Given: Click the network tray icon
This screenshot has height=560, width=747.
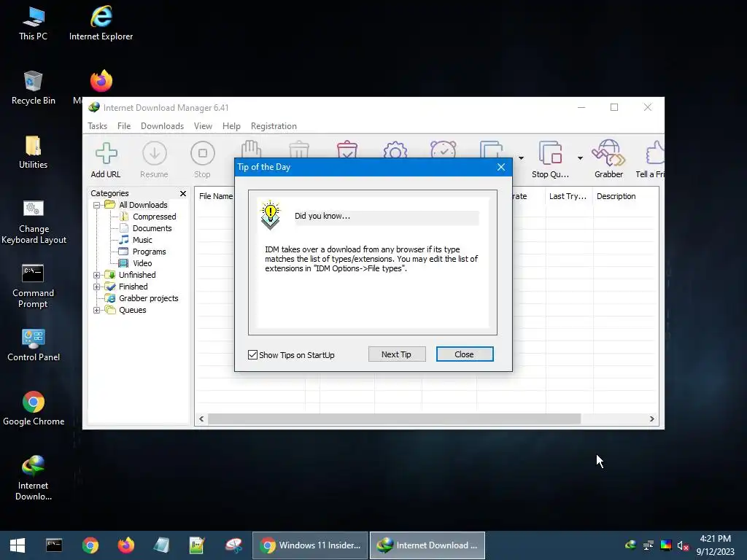Looking at the screenshot, I should coord(648,545).
